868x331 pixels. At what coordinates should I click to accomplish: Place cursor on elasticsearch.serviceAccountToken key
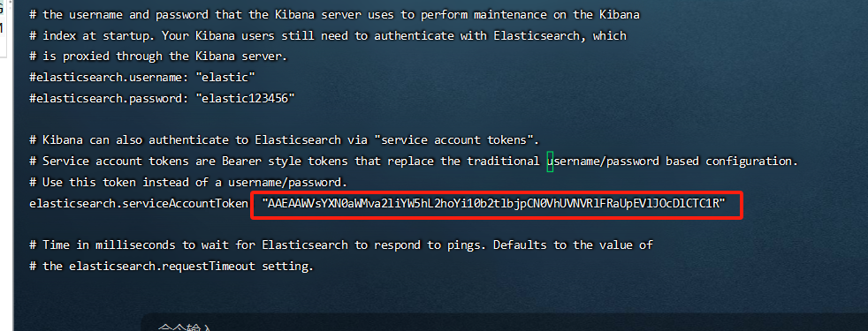click(x=139, y=203)
